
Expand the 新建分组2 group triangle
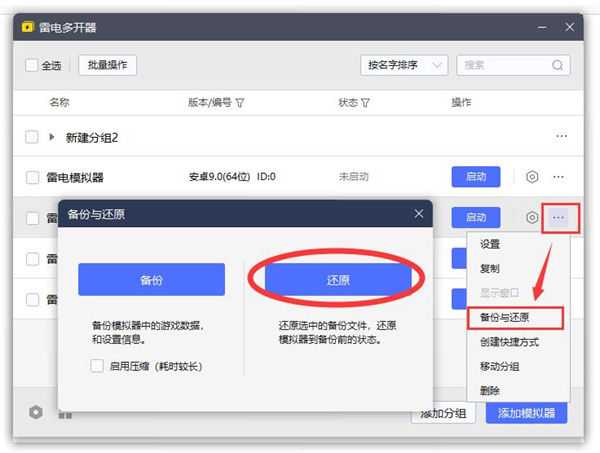pos(52,136)
